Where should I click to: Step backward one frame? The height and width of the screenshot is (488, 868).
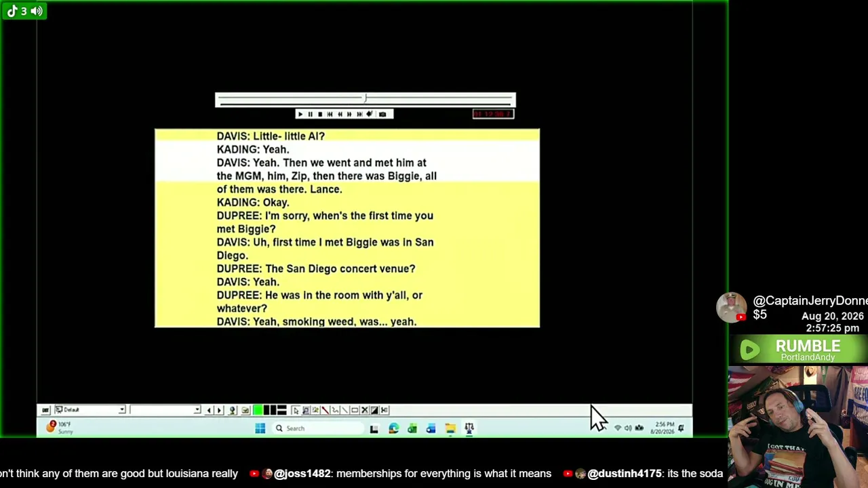pyautogui.click(x=340, y=114)
